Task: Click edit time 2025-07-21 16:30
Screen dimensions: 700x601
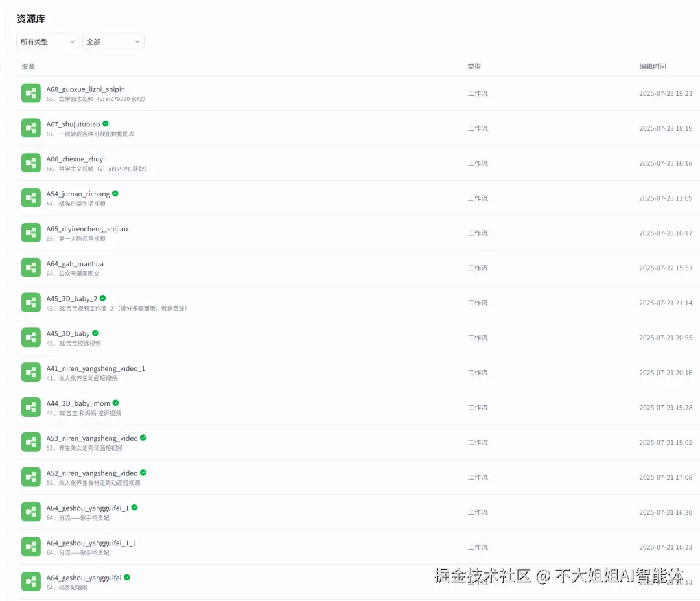Action: point(666,512)
